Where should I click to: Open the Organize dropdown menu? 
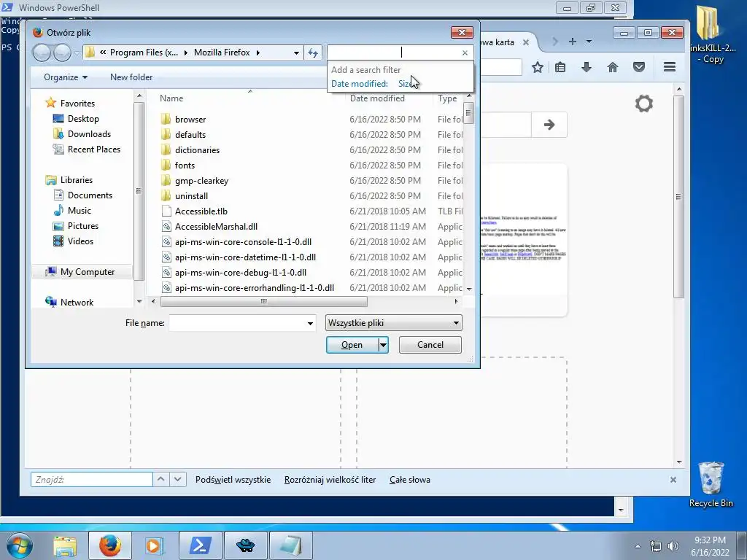coord(65,77)
